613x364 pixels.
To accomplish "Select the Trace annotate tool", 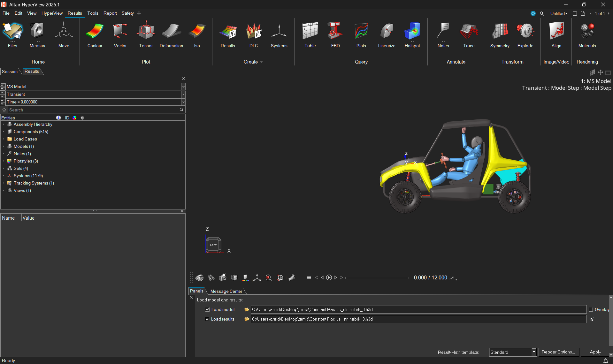I will (x=469, y=35).
